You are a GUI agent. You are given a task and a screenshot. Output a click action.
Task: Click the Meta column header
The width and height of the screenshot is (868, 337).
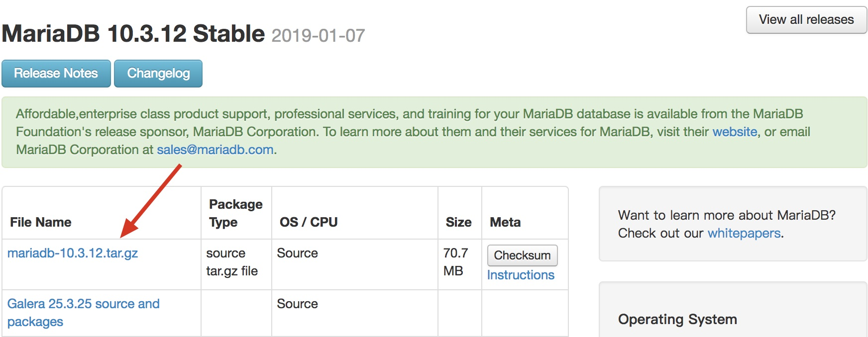click(x=505, y=222)
